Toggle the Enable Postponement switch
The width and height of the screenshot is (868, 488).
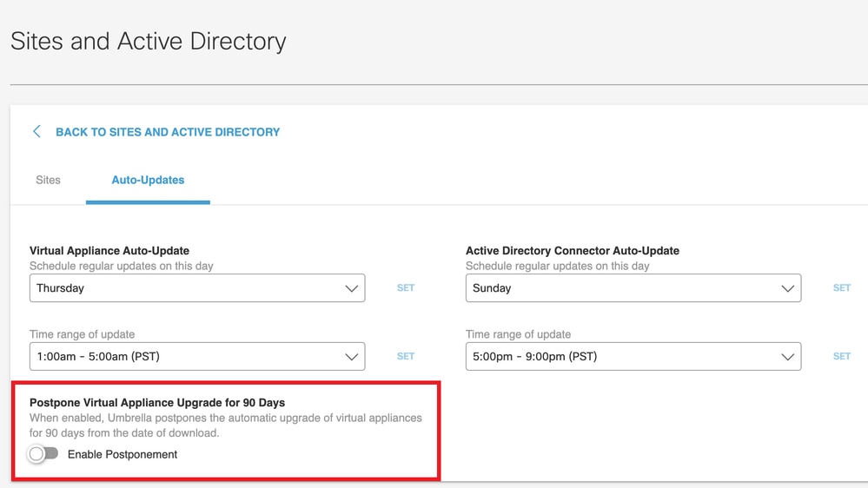point(43,454)
